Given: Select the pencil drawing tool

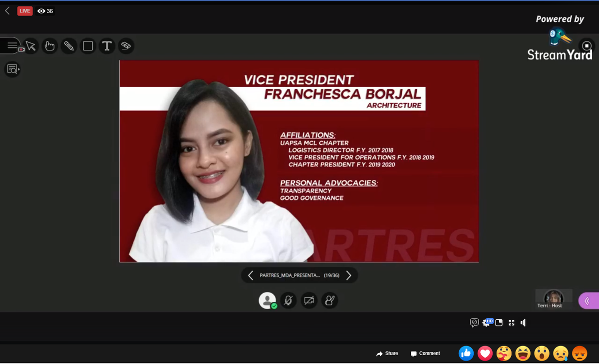Looking at the screenshot, I should pos(69,46).
